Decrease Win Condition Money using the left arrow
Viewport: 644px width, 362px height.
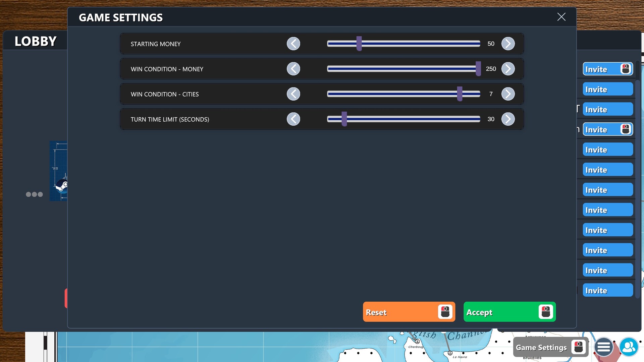[x=293, y=69]
